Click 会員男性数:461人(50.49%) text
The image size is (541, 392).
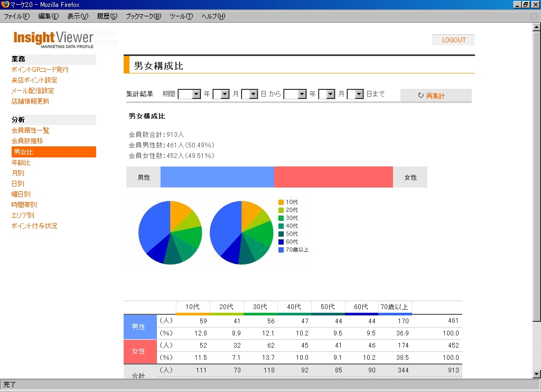click(172, 145)
